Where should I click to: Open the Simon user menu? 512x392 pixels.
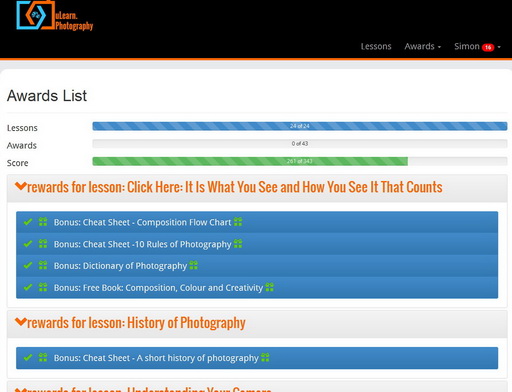pos(477,46)
